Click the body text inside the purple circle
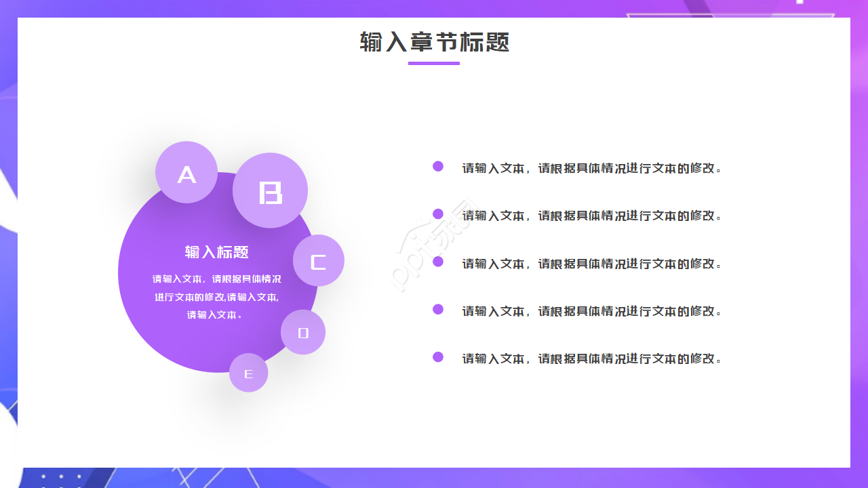 click(x=217, y=298)
